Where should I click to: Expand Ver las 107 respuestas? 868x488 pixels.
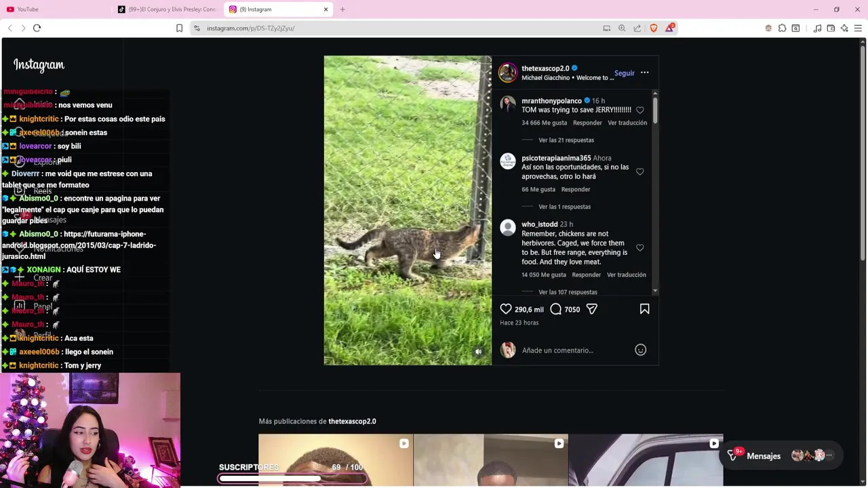[x=568, y=292]
